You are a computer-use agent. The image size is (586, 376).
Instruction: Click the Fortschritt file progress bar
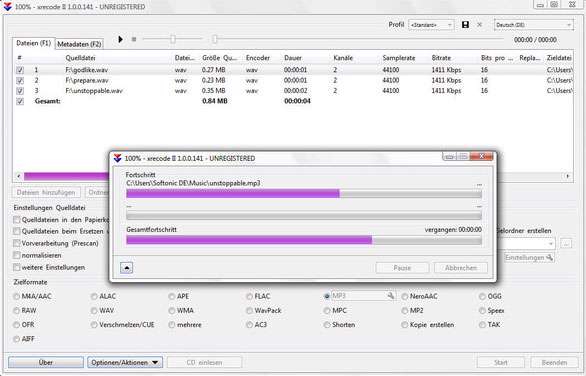304,194
